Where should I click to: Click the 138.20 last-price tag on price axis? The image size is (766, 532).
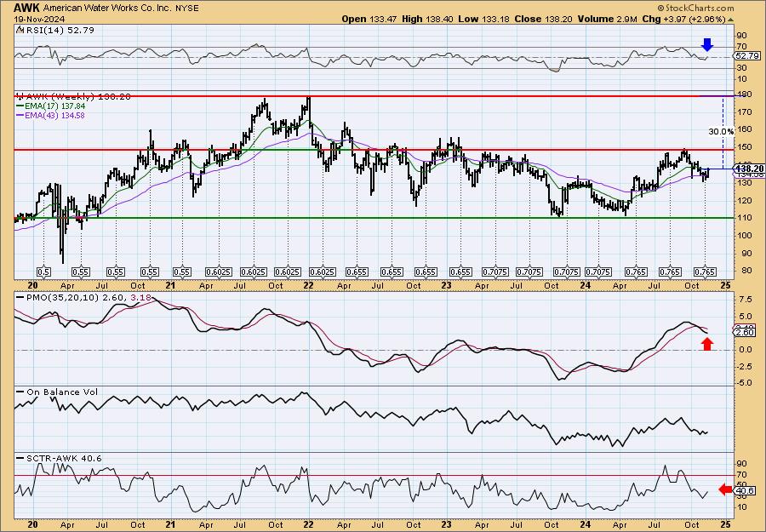coord(750,168)
